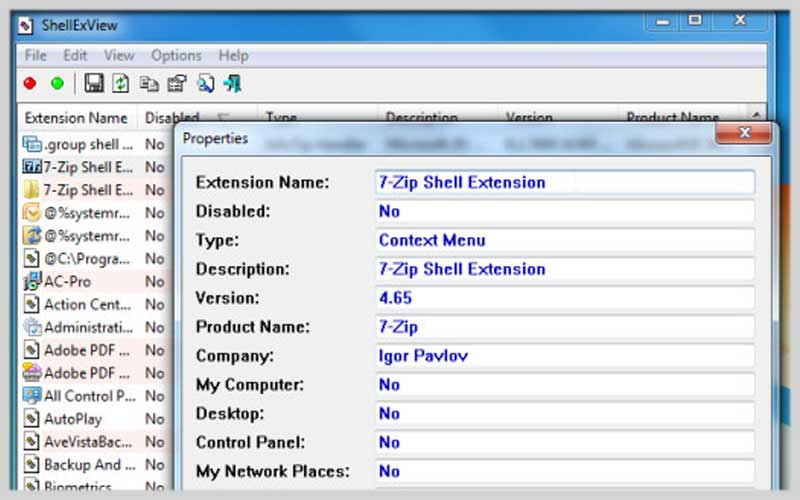Click the red disable selected items icon

tap(30, 83)
